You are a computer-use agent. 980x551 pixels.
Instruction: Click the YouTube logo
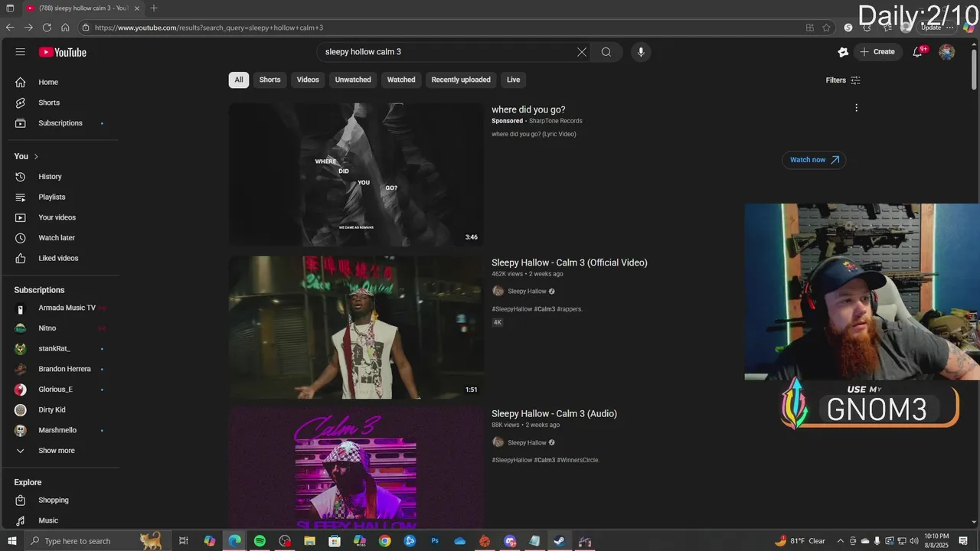point(63,52)
